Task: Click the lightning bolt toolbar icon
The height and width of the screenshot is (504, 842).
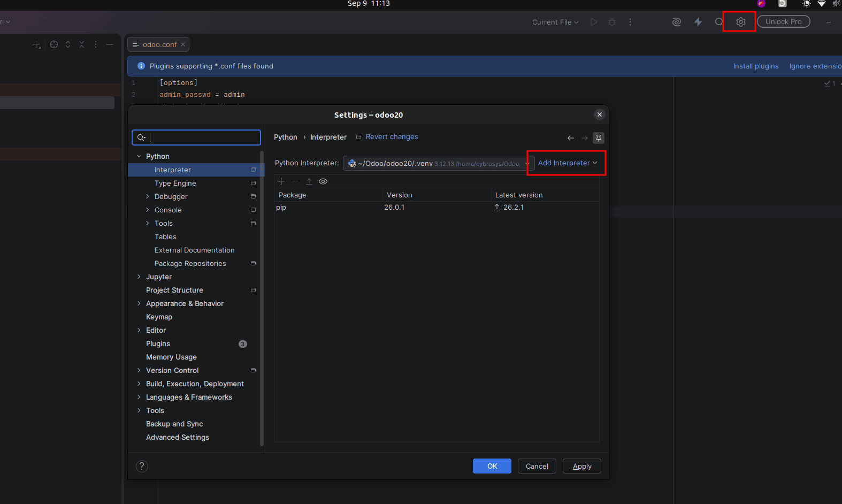Action: [x=698, y=22]
